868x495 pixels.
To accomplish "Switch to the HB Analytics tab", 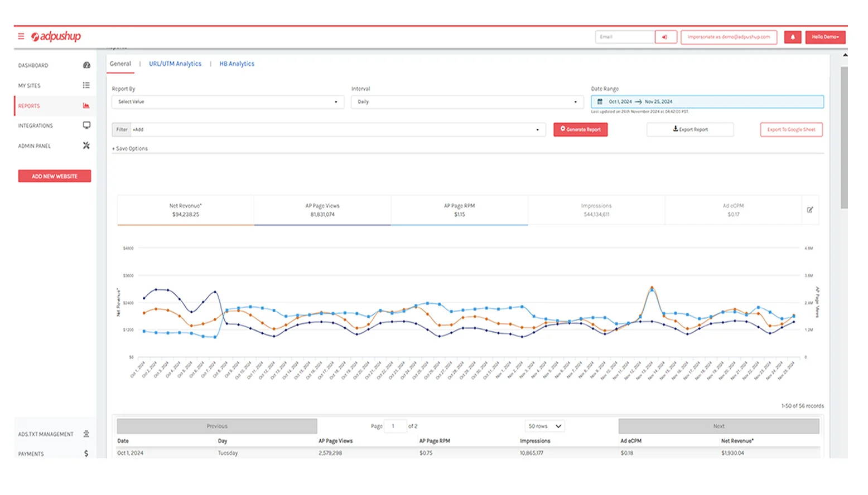I will (x=237, y=64).
